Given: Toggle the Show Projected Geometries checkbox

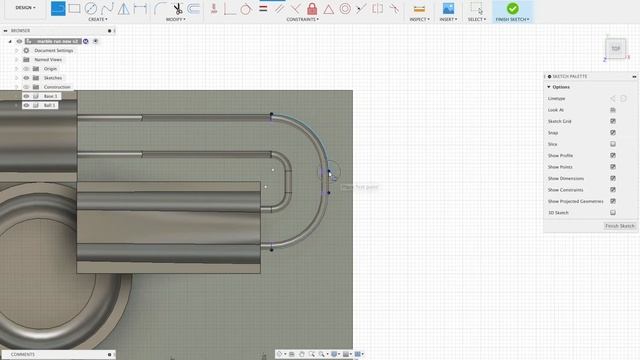Looking at the screenshot, I should point(613,201).
